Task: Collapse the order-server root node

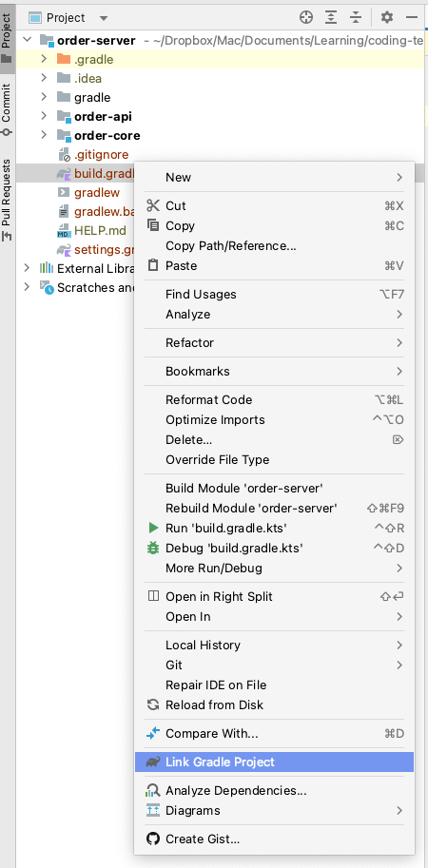Action: (27, 40)
